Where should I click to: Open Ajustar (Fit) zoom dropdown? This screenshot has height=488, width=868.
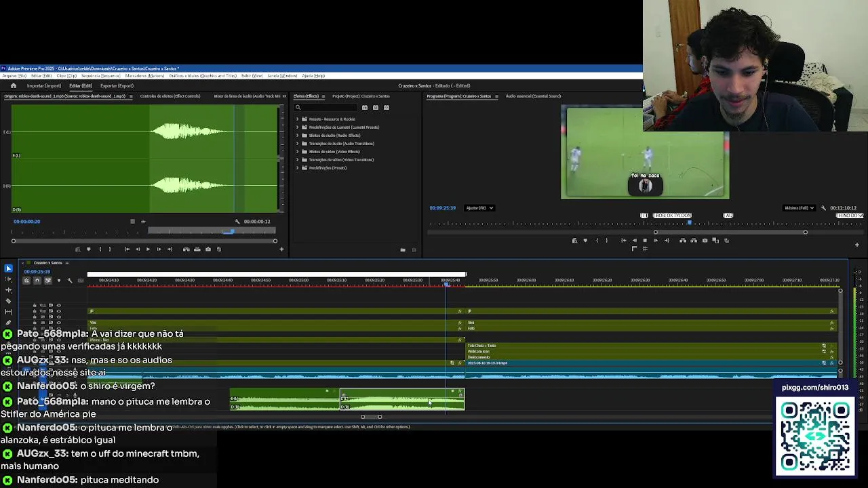click(479, 208)
